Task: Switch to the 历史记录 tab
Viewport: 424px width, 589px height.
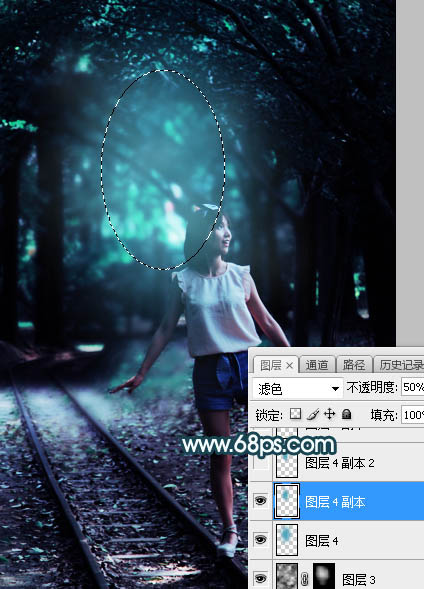Action: pyautogui.click(x=400, y=365)
